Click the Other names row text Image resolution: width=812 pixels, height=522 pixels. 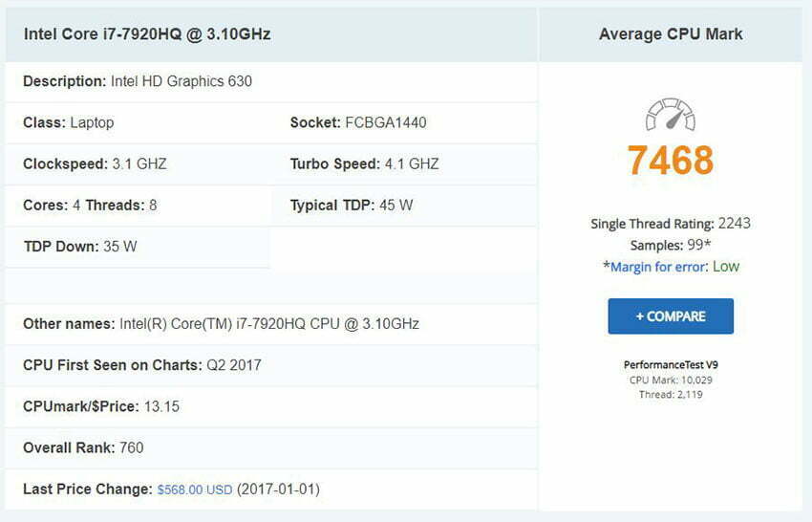pos(221,324)
